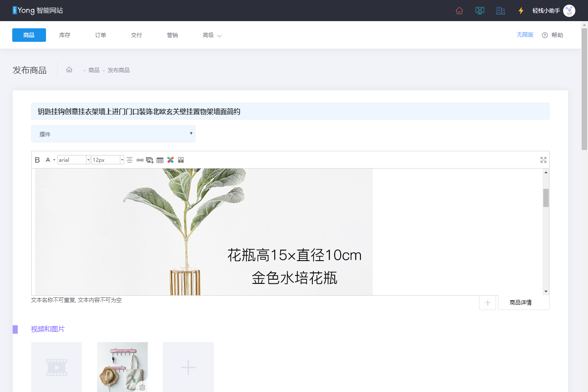Screen dimensions: 588x392
Task: Click the red home icon in top bar
Action: pyautogui.click(x=459, y=11)
